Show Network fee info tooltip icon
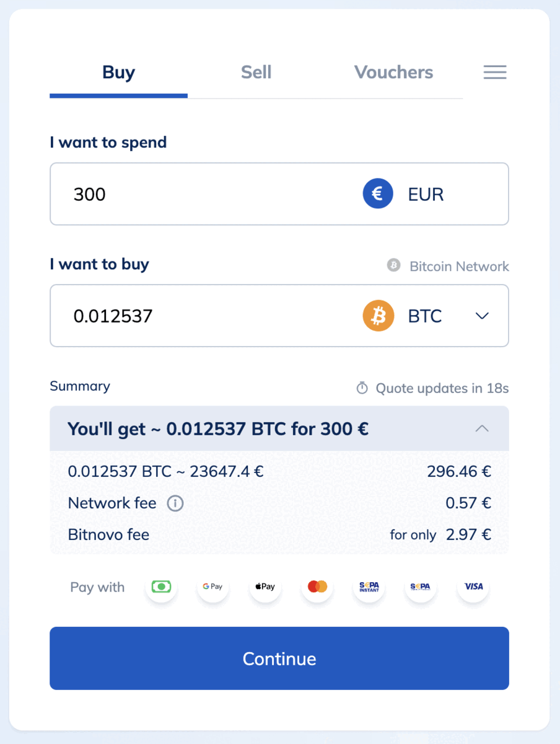 click(x=175, y=503)
